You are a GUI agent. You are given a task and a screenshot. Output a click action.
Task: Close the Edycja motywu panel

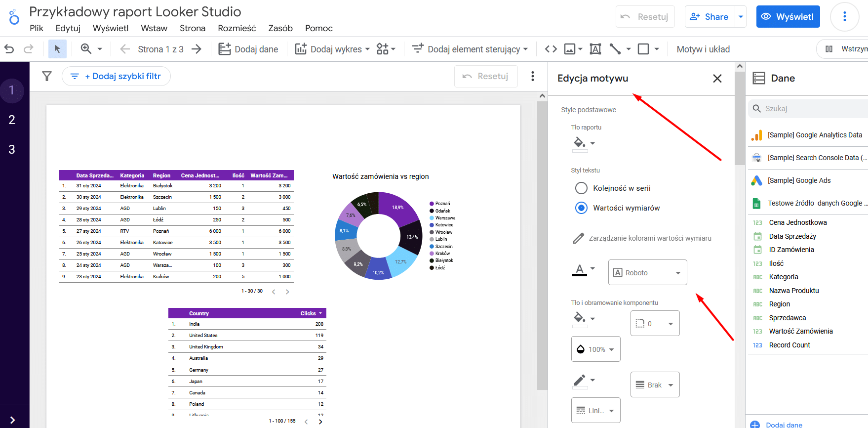click(717, 78)
